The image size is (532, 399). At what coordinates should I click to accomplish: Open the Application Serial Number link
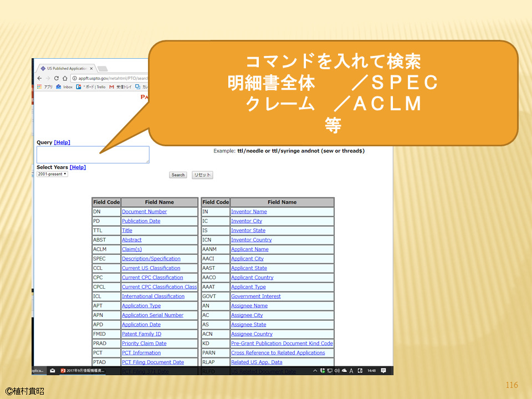coord(153,315)
